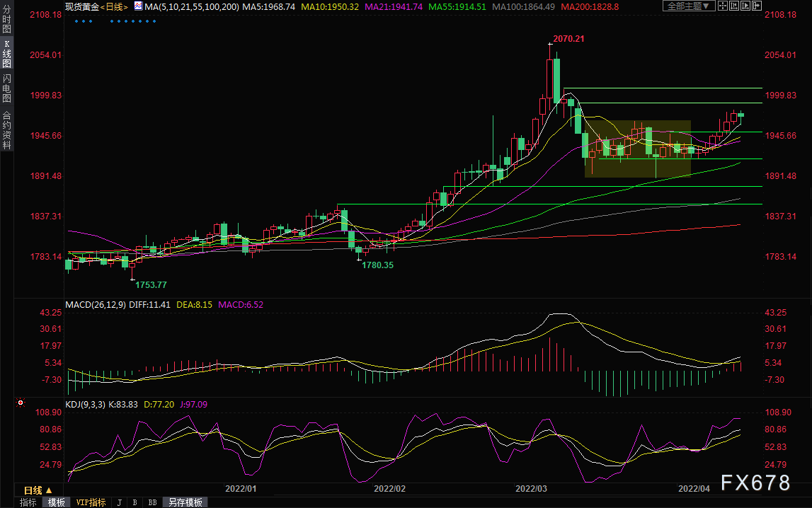Screen dimensions: 812x508
Task: Click the magenta MA21:1941.74 value
Action: click(x=394, y=7)
